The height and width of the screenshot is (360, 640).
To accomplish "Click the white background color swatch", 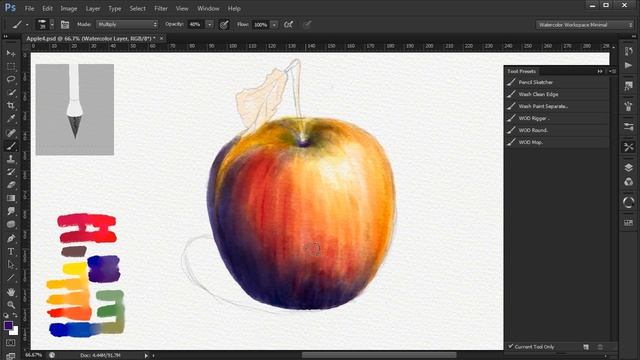I will click(x=15, y=331).
